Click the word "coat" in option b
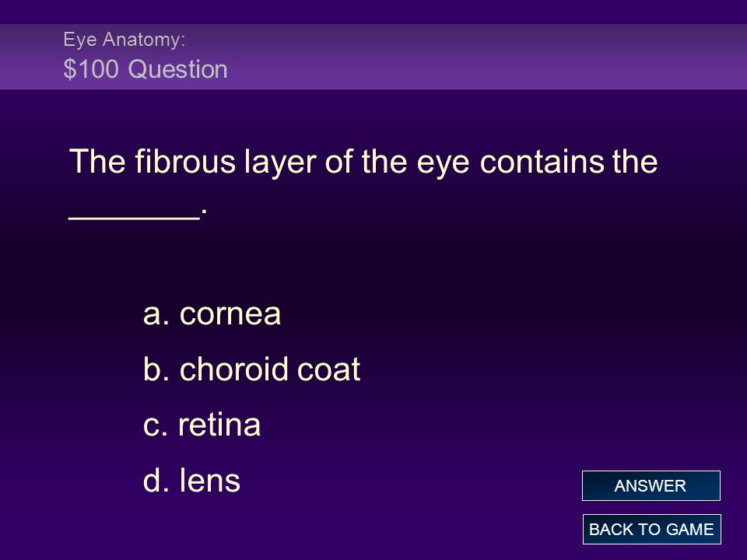Viewport: 747px width, 560px height. click(x=328, y=369)
